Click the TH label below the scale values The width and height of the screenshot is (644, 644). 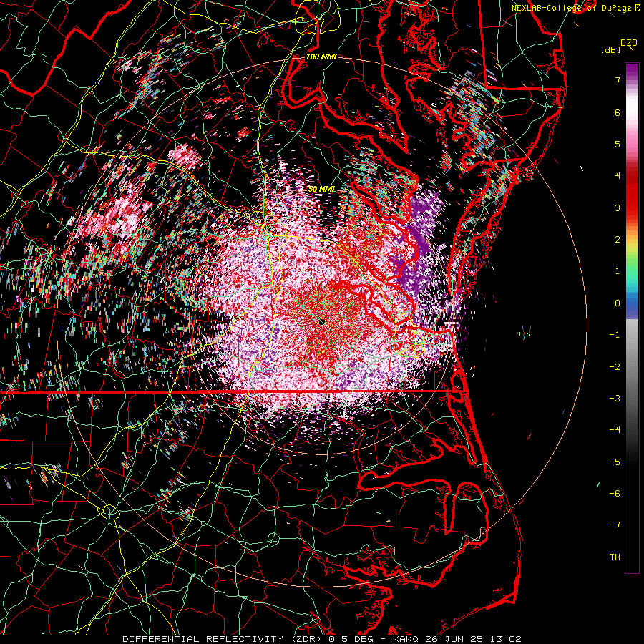click(615, 557)
